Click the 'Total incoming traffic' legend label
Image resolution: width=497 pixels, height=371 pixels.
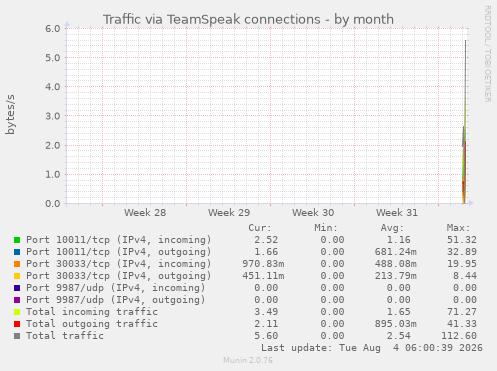[92, 312]
